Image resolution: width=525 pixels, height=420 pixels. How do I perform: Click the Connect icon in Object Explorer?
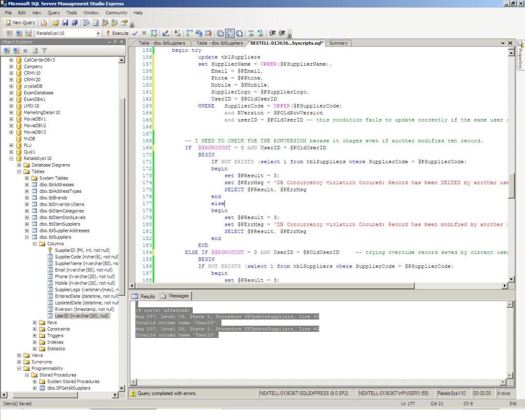(x=7, y=50)
